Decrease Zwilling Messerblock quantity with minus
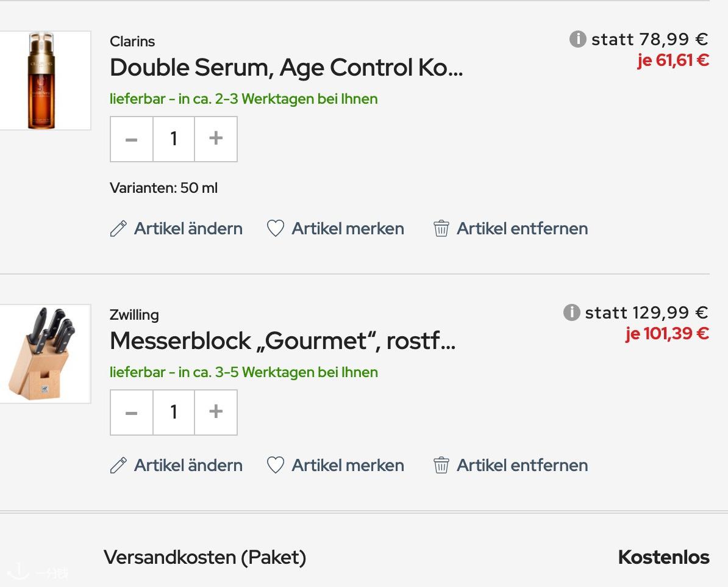This screenshot has height=587, width=728. (x=131, y=412)
